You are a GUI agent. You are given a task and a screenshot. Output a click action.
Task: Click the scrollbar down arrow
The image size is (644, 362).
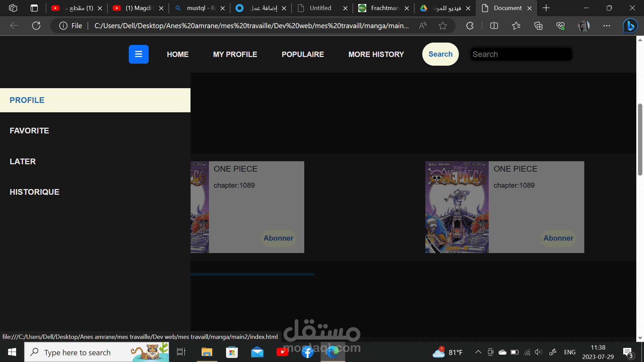click(x=640, y=338)
